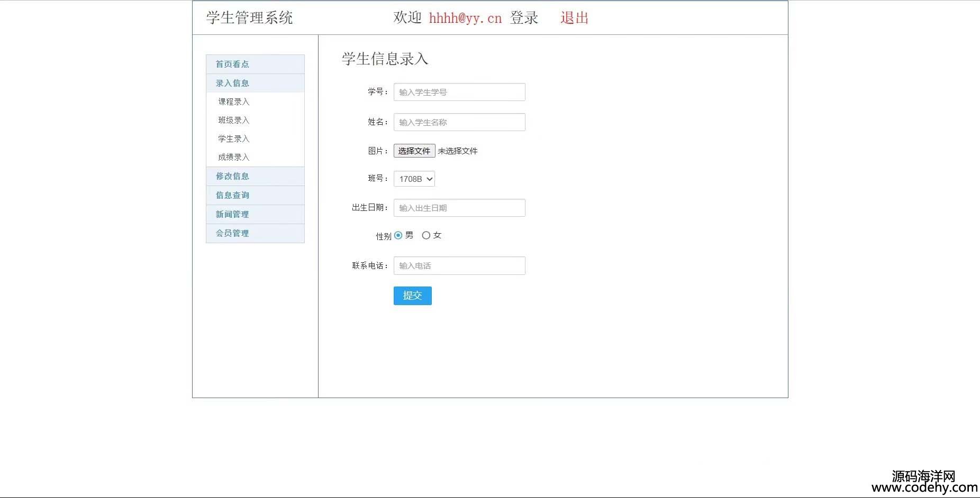This screenshot has height=498, width=980.
Task: Select the 女 gender radio button
Action: point(426,235)
